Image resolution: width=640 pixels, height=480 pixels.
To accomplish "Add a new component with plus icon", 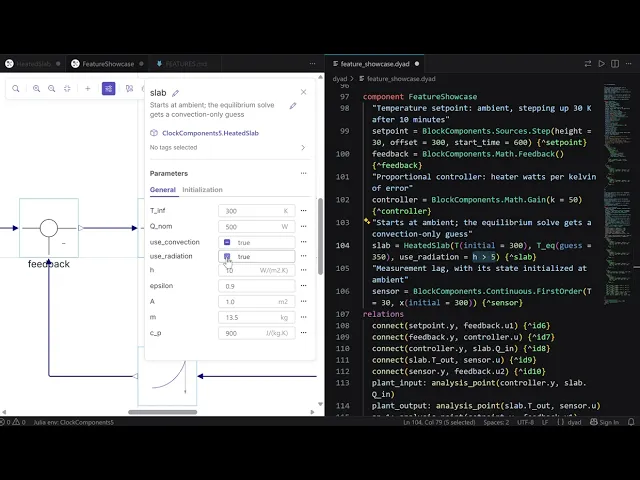I will coord(87,89).
